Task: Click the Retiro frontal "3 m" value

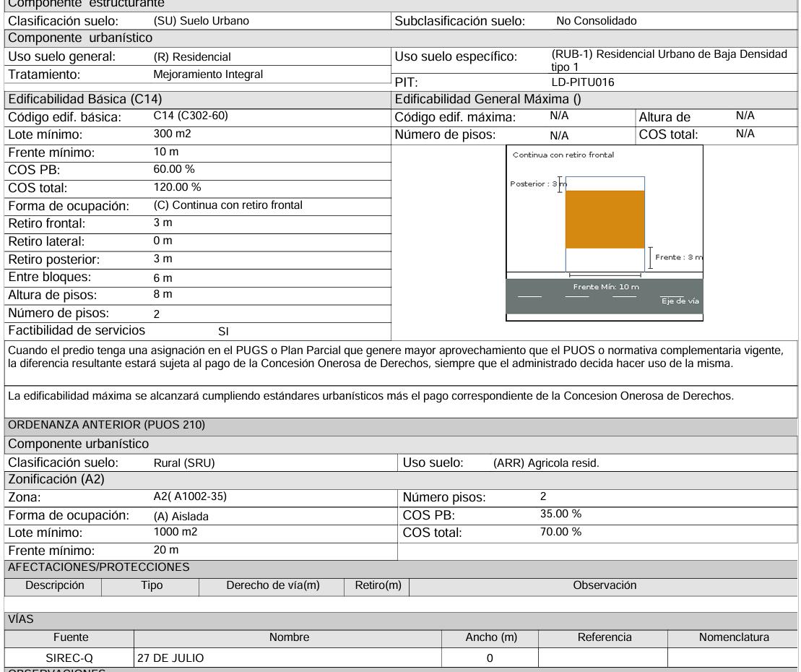Action: coord(163,223)
